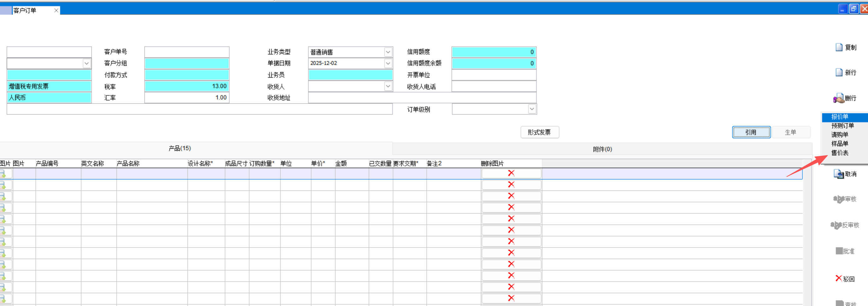Click the 删行 (delete row) icon
868x306 pixels.
tap(838, 98)
